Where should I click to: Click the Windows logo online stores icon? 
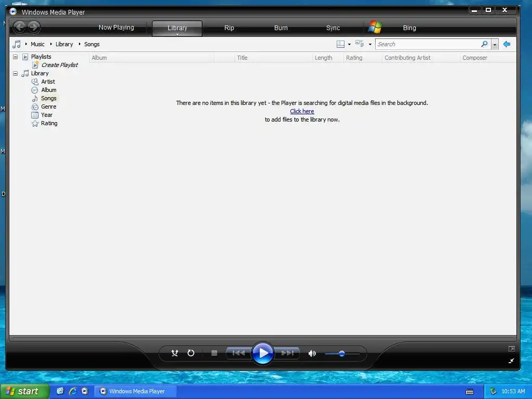pos(375,27)
